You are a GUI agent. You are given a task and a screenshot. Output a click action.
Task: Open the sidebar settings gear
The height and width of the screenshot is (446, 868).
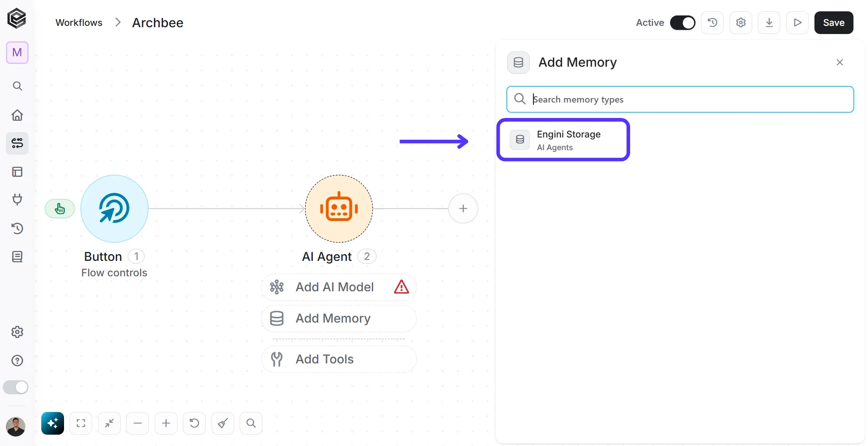coord(17,332)
